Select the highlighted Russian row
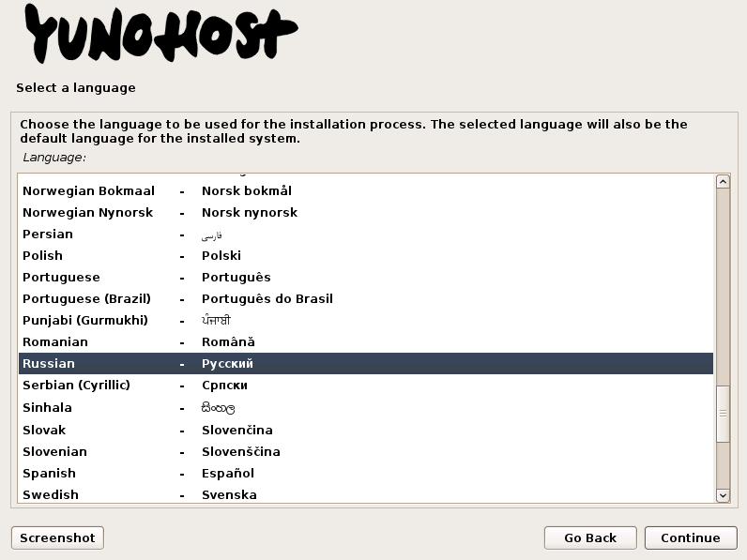747x560 pixels. [365, 363]
